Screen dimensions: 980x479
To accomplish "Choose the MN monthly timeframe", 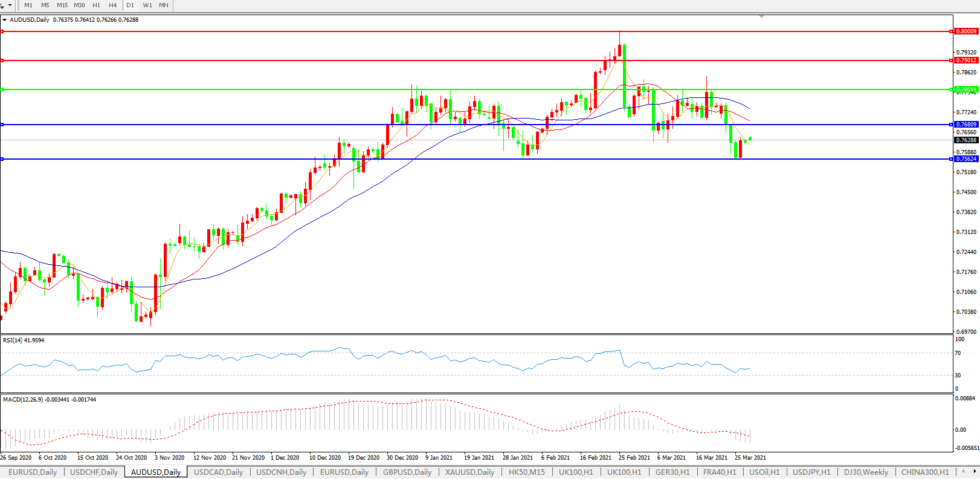I will (164, 5).
